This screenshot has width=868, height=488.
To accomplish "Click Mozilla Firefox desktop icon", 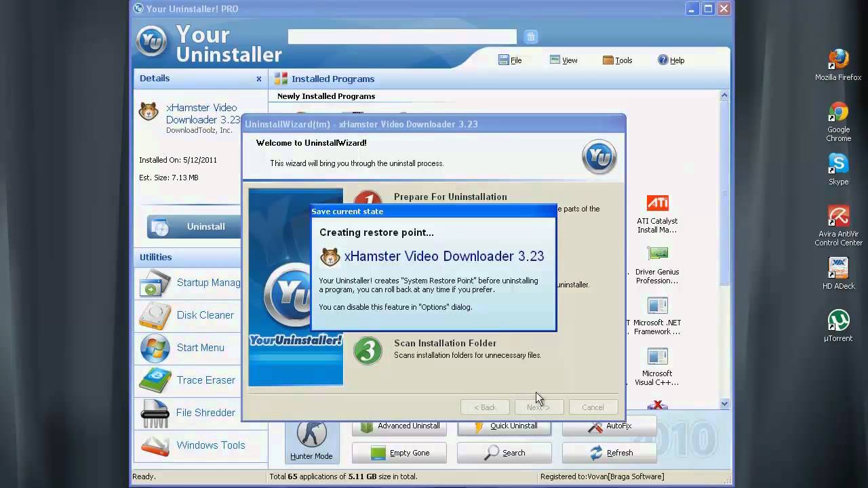I will tap(838, 65).
